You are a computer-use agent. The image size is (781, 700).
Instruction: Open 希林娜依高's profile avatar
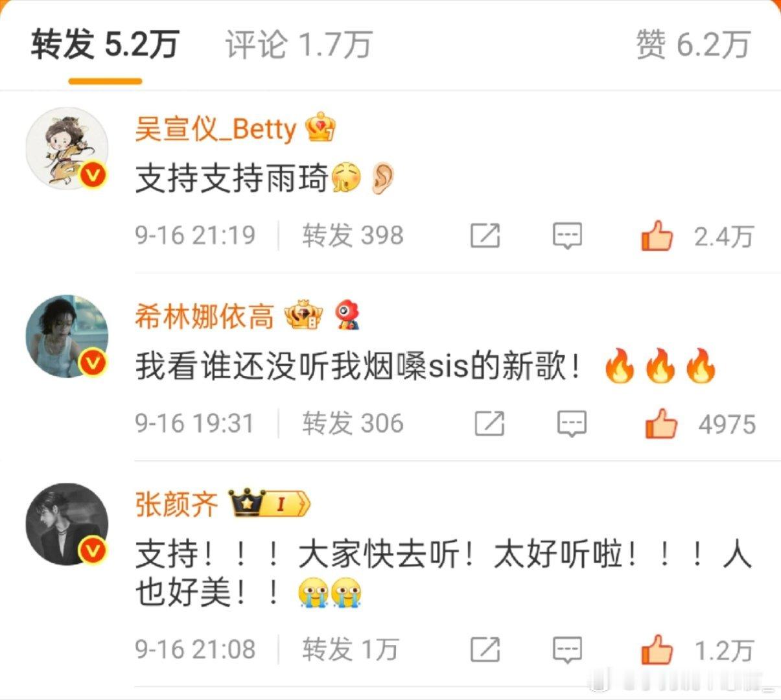(67, 336)
